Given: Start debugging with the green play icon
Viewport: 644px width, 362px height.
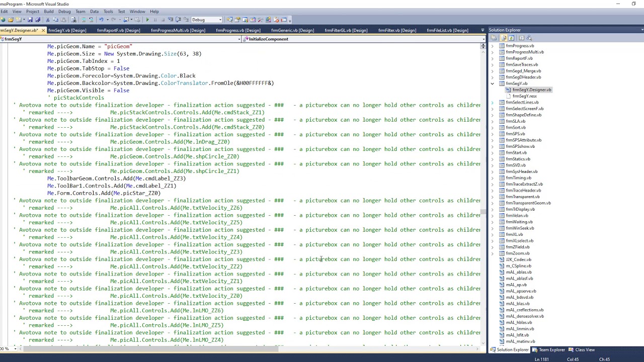Looking at the screenshot, I should click(x=147, y=20).
